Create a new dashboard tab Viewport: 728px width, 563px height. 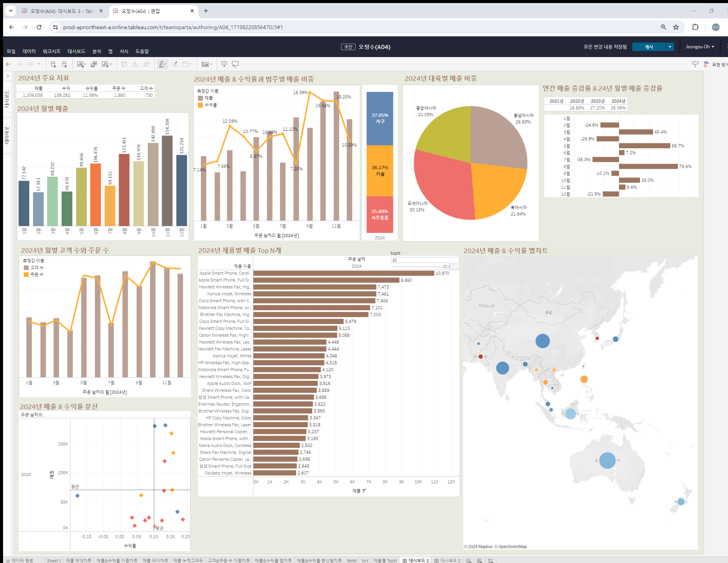480,560
